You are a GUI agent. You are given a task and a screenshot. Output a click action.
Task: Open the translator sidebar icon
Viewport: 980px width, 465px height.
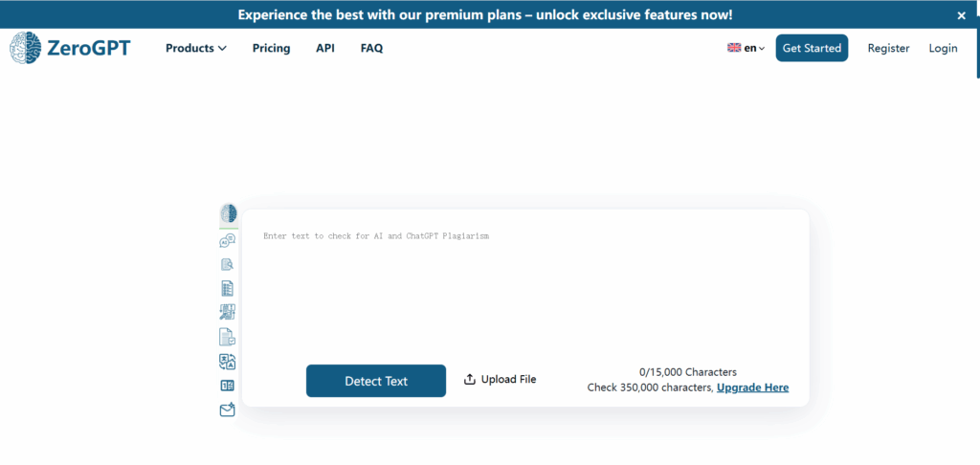click(228, 361)
